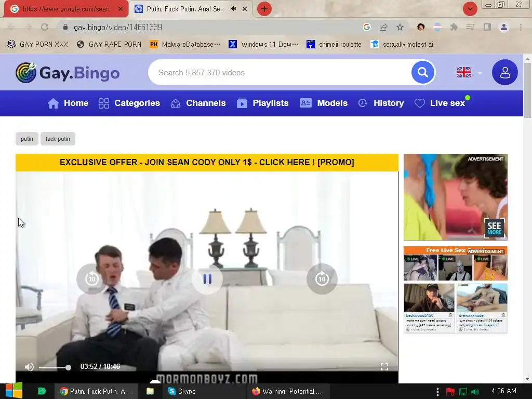
Task: Click the Google icon in the address bar
Action: coord(366,27)
